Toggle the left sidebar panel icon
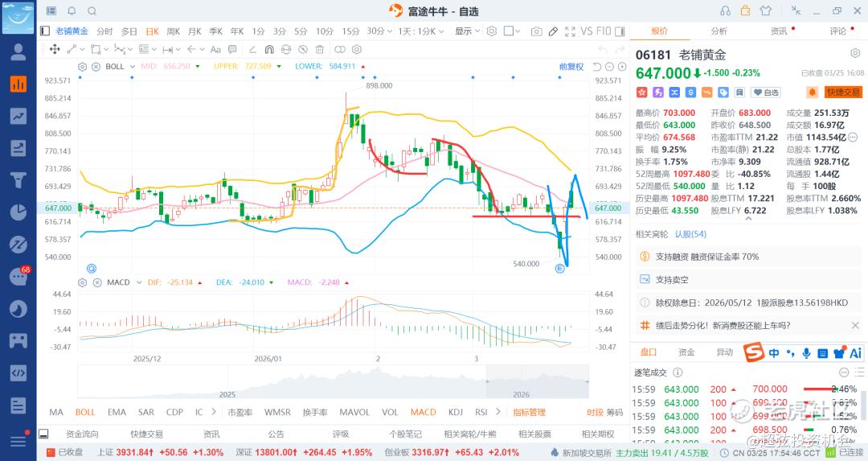 (x=44, y=31)
